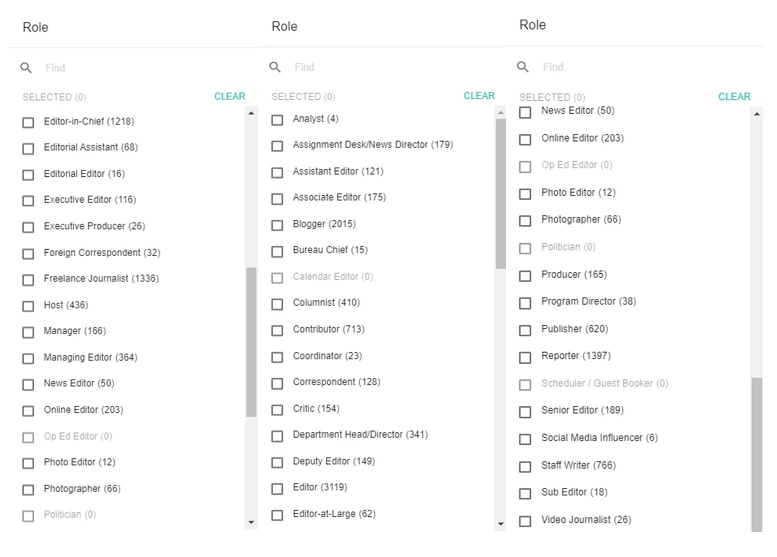Click the scroll-up arrow in the left Role list

(251, 113)
